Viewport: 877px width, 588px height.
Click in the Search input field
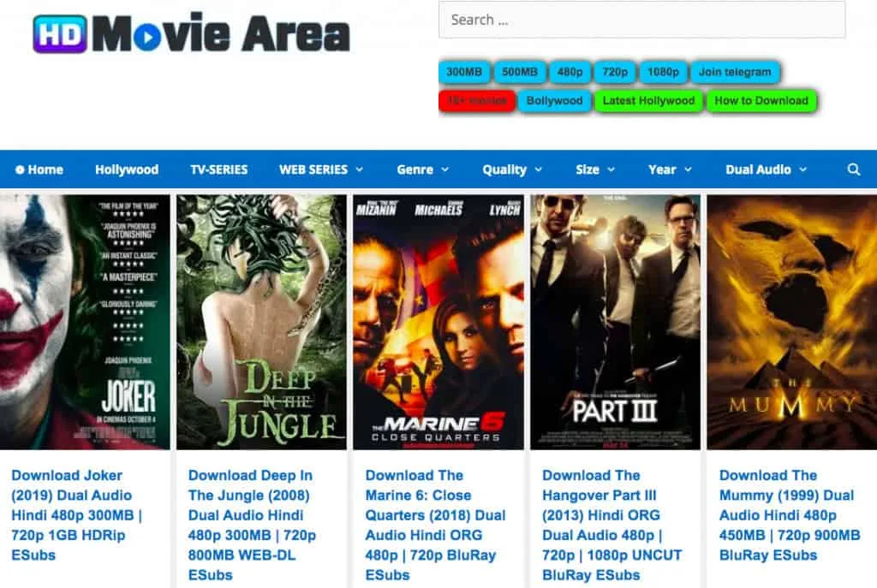pyautogui.click(x=641, y=20)
